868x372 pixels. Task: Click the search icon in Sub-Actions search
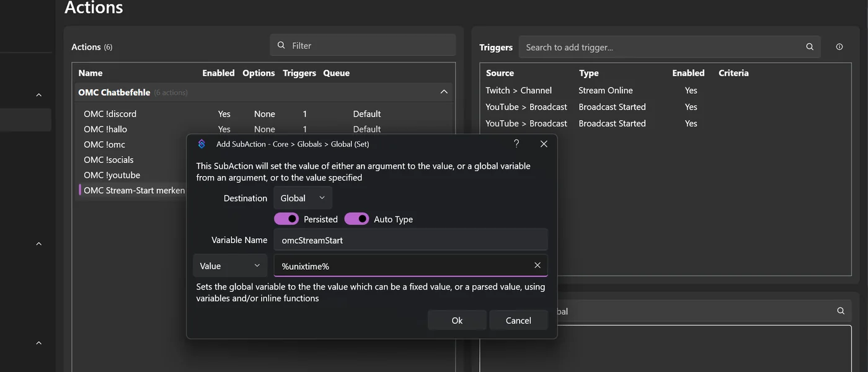click(x=841, y=311)
